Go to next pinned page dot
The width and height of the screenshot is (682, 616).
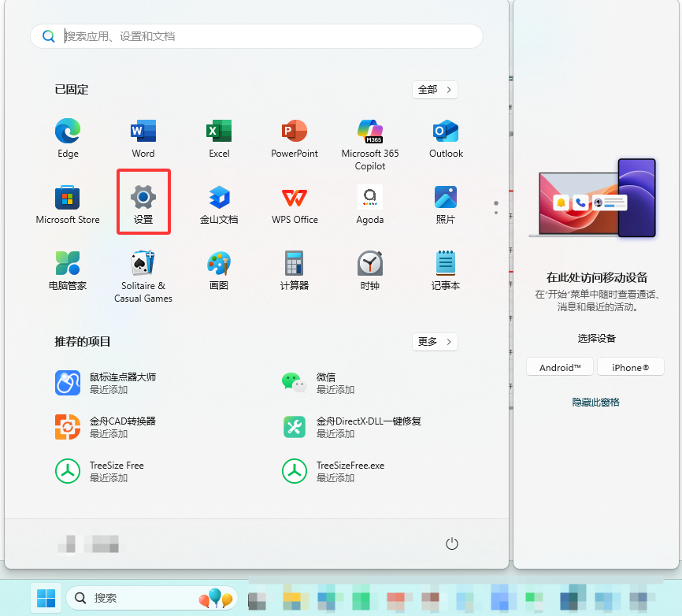point(496,213)
